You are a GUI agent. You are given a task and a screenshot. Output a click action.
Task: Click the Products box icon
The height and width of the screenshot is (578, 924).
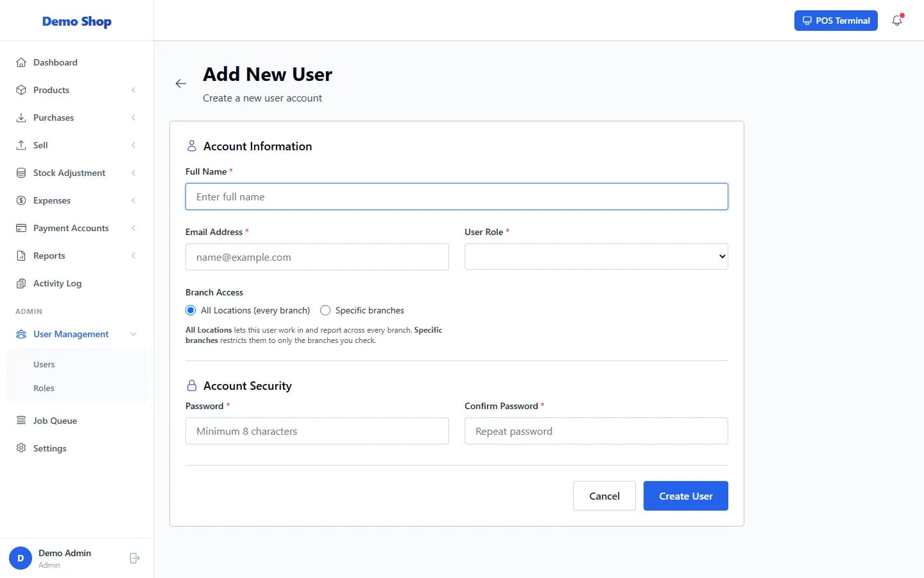click(21, 90)
